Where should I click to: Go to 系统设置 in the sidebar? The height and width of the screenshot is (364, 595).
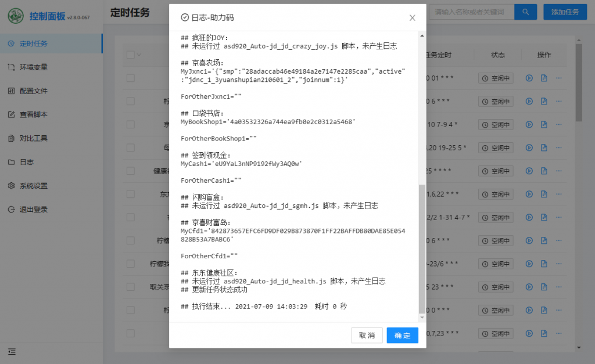pyautogui.click(x=33, y=186)
